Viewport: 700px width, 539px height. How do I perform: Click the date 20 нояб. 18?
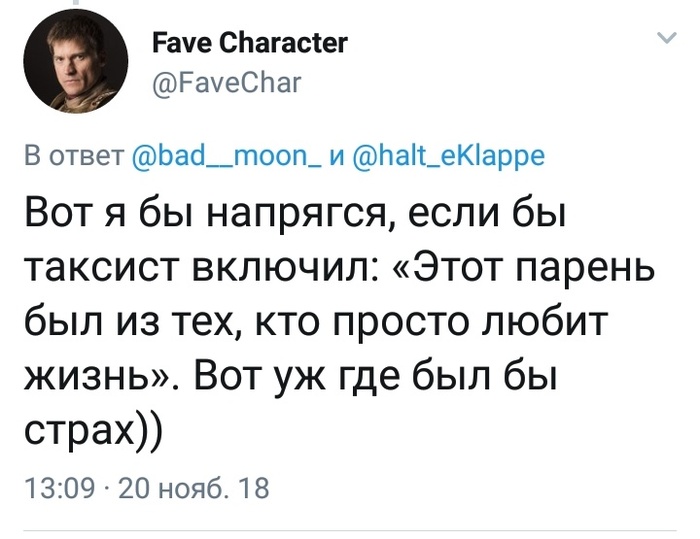coord(194,489)
